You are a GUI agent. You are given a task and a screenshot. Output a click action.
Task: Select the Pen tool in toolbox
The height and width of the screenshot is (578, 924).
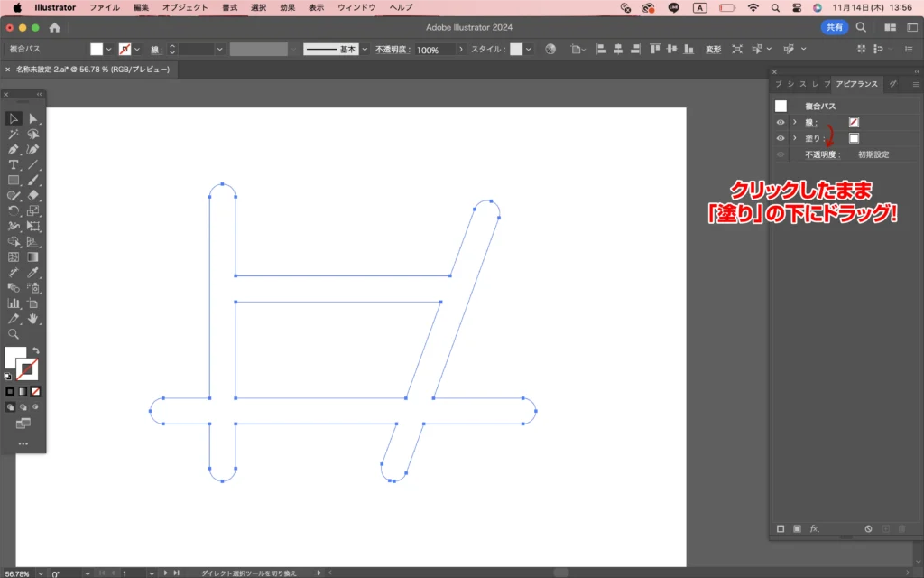14,149
